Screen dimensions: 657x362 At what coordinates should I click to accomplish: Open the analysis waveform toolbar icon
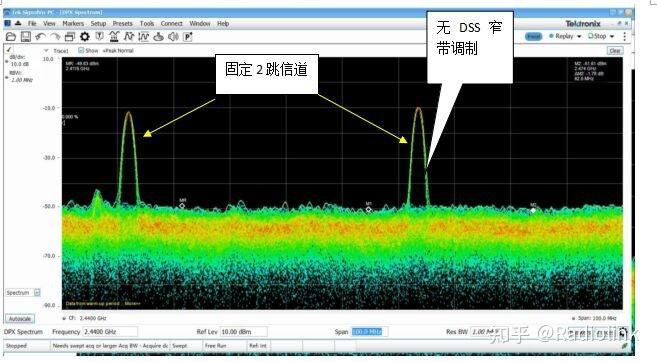click(129, 37)
